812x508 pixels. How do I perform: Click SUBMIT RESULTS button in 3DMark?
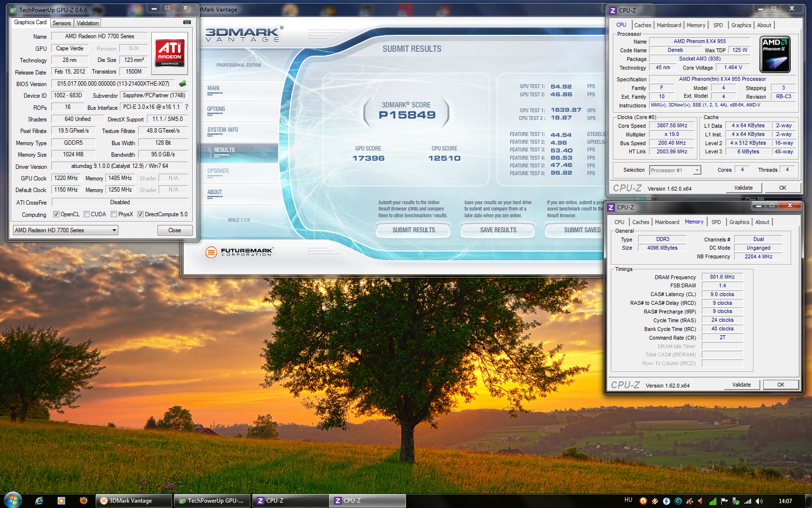(414, 230)
